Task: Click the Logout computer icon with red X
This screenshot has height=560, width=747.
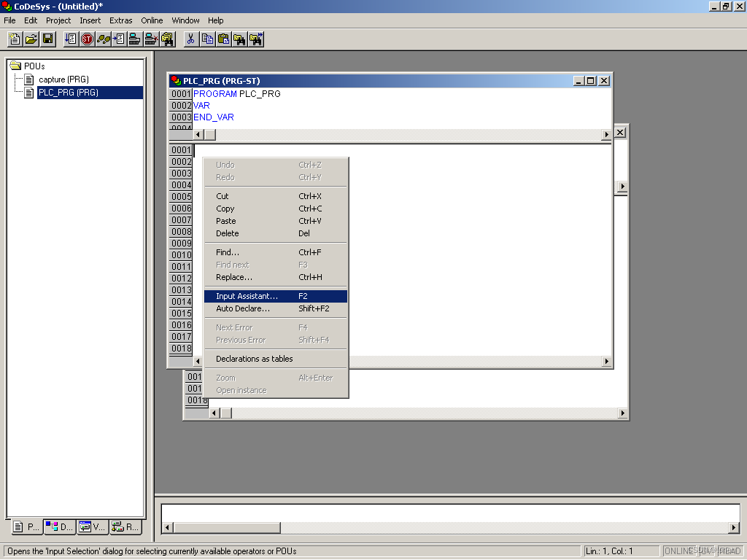Action: click(151, 39)
